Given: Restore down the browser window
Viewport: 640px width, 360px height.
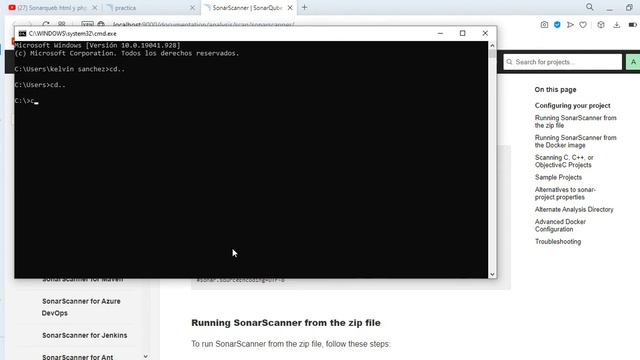Looking at the screenshot, I should coord(629,7).
